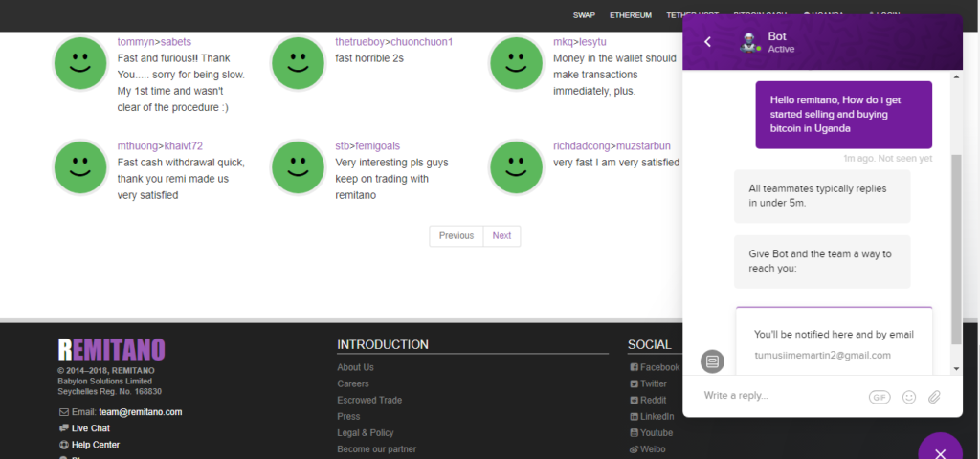Close the chat widget with the X launcher
The image size is (980, 459).
pos(940,453)
